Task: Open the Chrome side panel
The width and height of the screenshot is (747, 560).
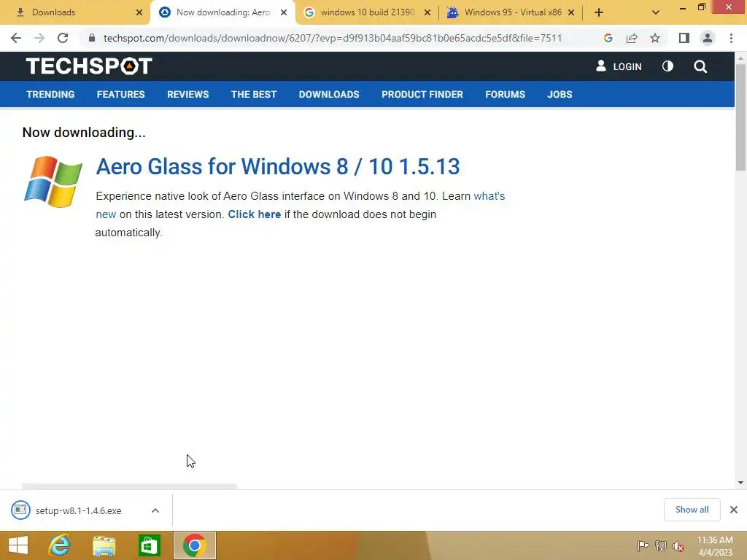Action: click(x=684, y=38)
